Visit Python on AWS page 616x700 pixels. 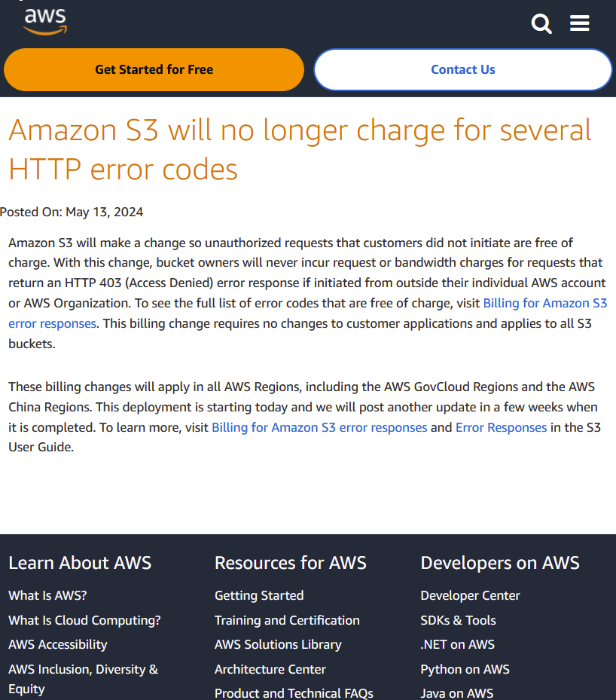(x=465, y=669)
